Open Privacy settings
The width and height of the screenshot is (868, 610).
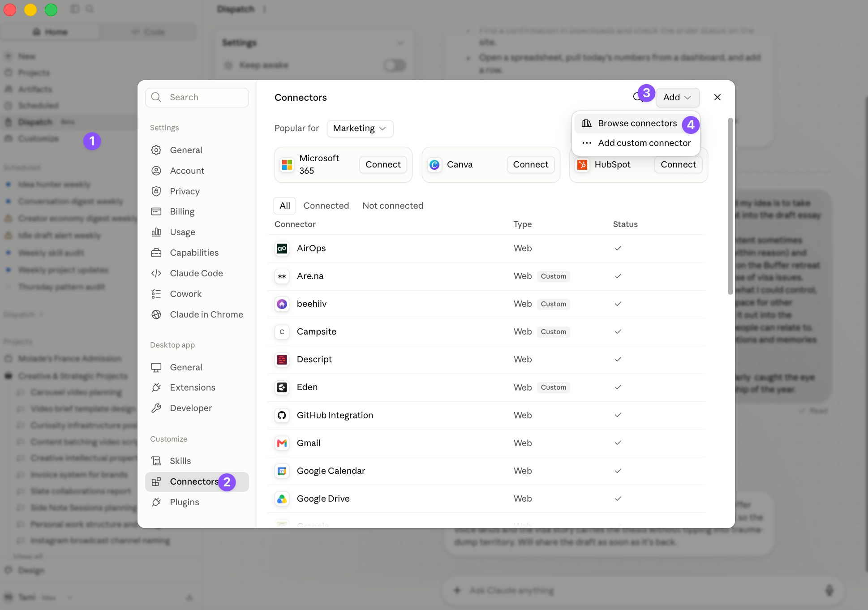197,191
